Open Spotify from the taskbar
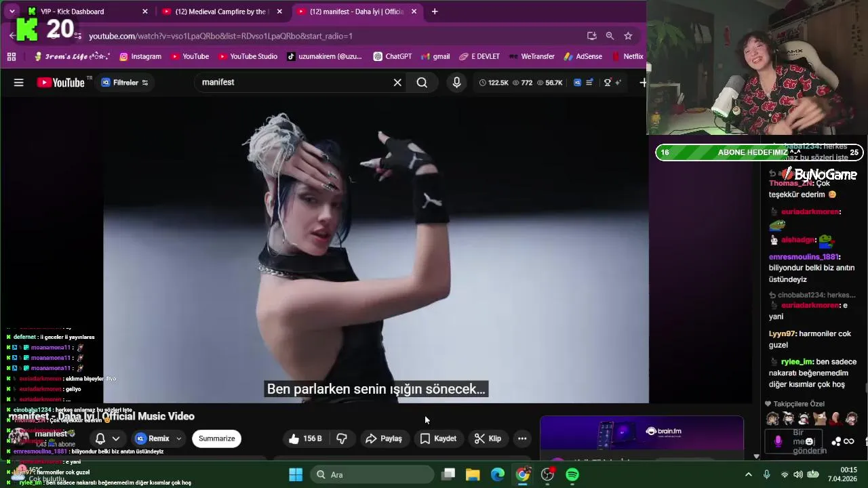Viewport: 868px width, 488px height. pyautogui.click(x=572, y=474)
